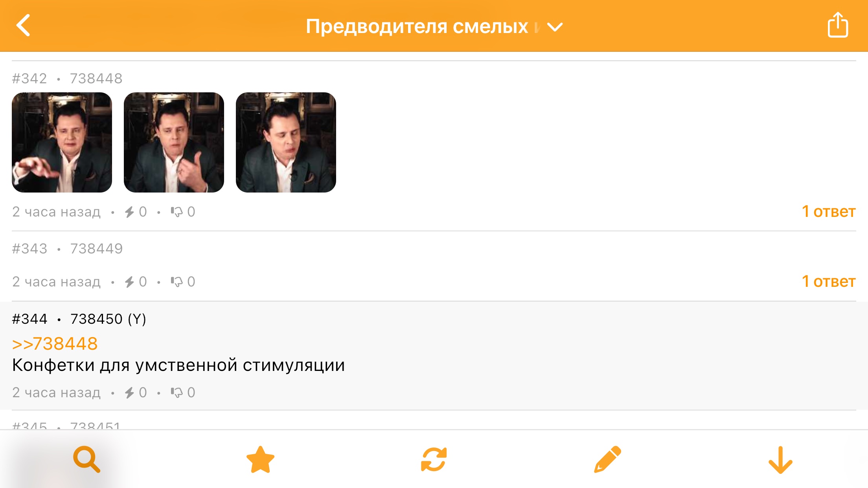
Task: Open post #344 number 738450 menu
Action: [96, 319]
